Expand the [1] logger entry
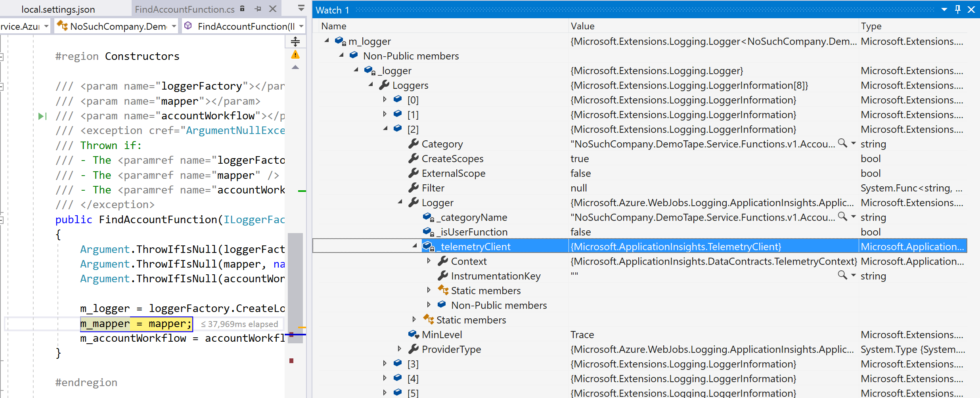 pos(385,114)
